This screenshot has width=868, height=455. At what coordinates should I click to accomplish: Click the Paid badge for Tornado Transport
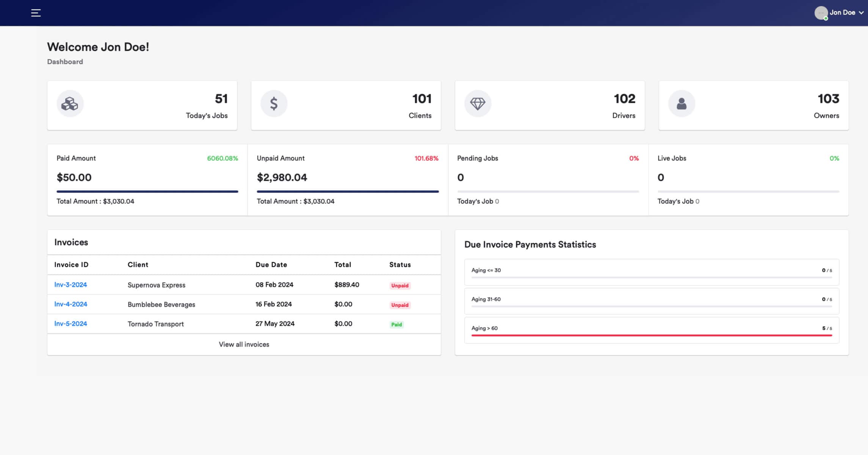pos(396,325)
